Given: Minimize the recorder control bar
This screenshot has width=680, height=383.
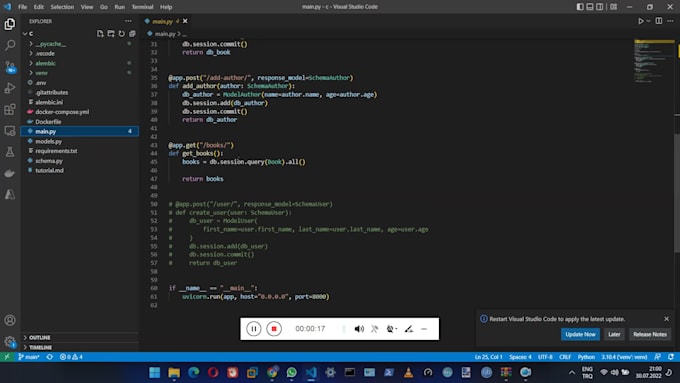Looking at the screenshot, I should 424,329.
